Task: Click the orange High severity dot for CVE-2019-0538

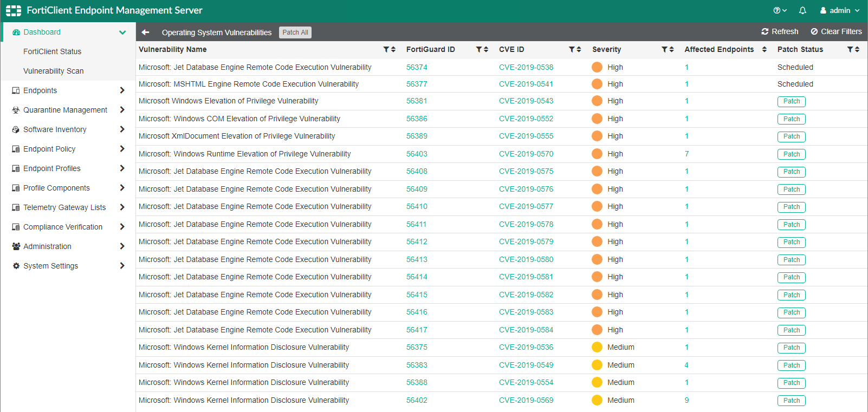Action: coord(597,67)
